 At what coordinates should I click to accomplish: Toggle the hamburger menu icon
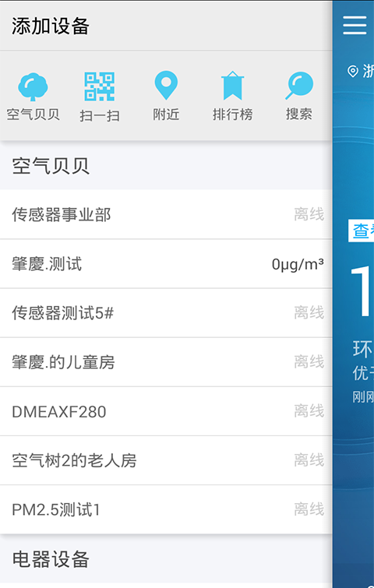coord(355,25)
